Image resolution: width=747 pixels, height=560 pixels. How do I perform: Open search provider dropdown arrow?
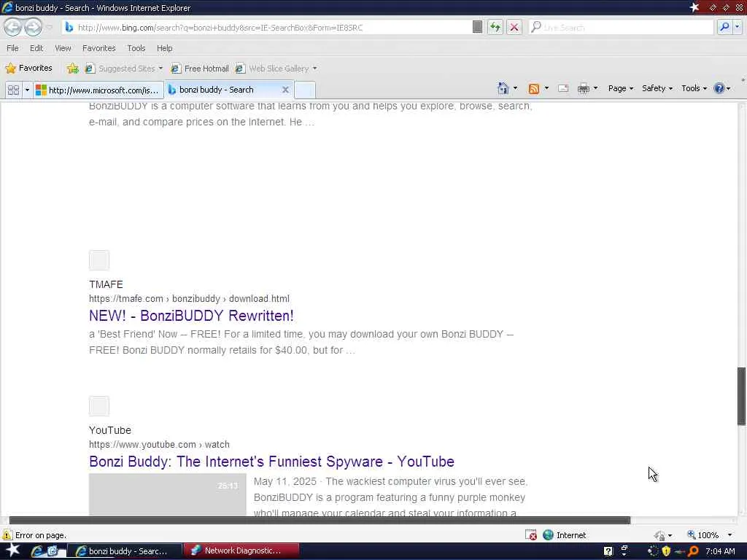click(x=737, y=27)
